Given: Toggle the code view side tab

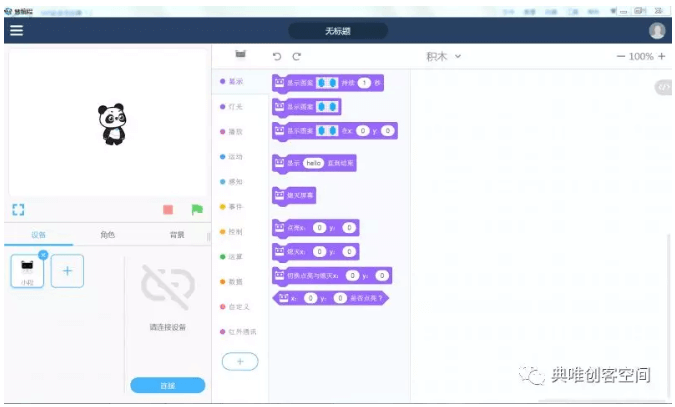Looking at the screenshot, I should [663, 87].
